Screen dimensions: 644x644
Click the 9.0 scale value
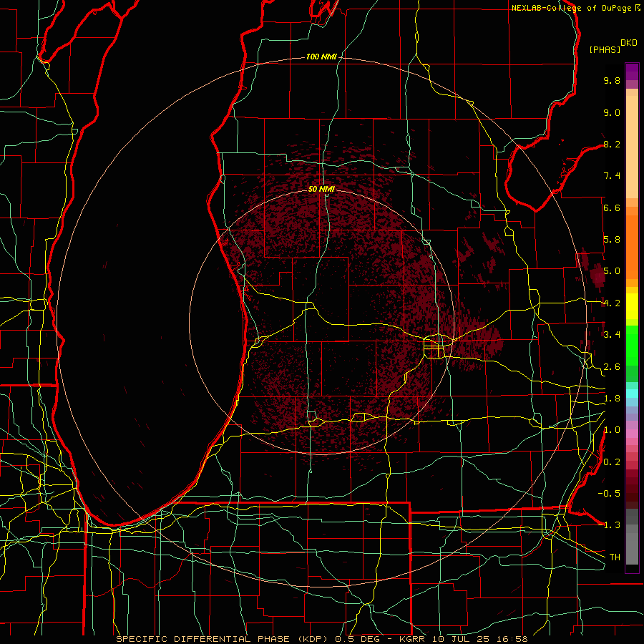click(x=612, y=112)
